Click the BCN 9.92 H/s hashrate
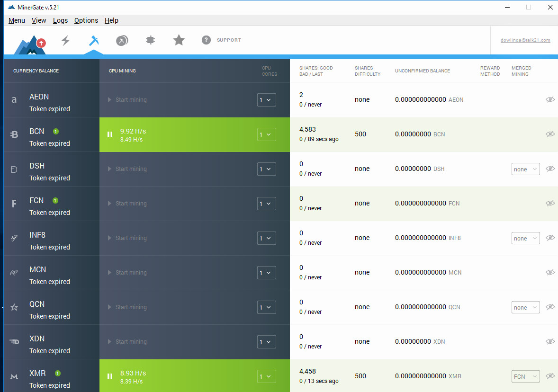 click(x=133, y=131)
